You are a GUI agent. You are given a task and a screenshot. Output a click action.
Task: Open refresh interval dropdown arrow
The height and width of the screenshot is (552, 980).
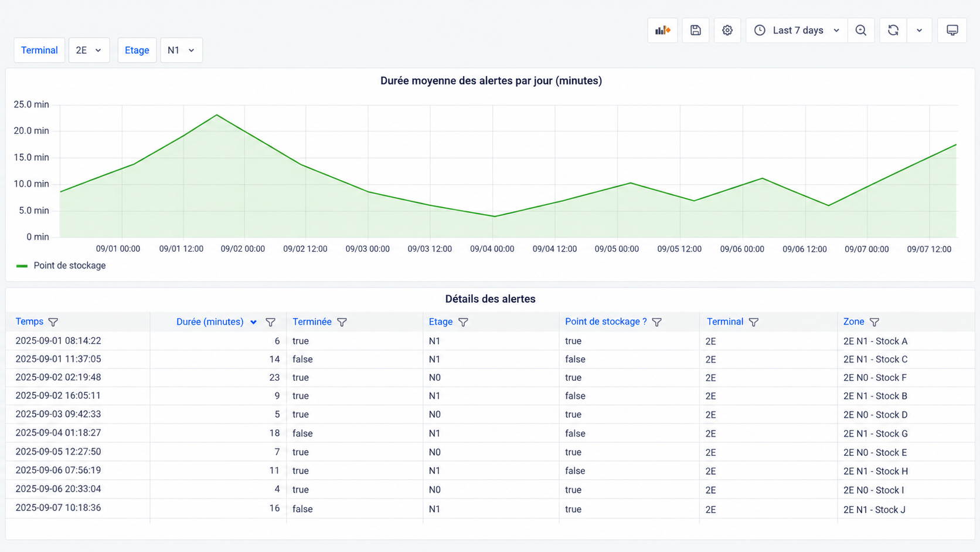pos(919,31)
